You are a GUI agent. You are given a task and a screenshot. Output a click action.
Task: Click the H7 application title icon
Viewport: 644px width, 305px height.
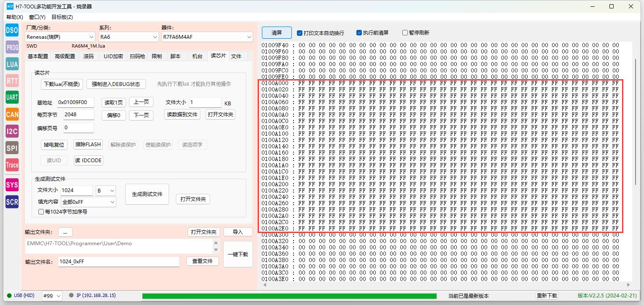pyautogui.click(x=10, y=6)
